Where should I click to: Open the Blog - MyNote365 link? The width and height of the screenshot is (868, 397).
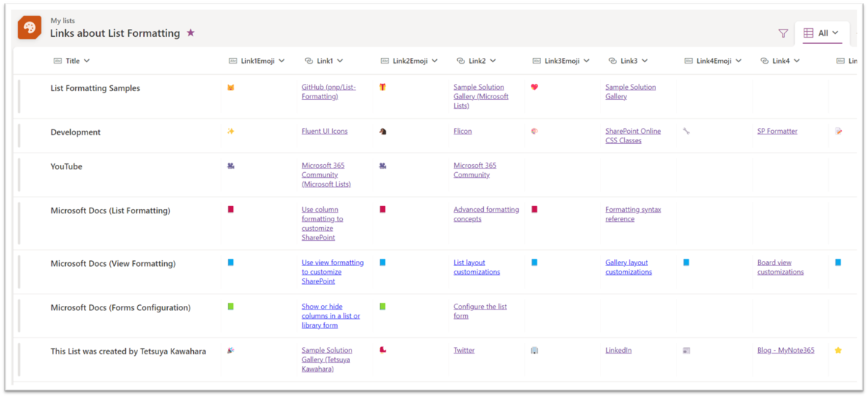[786, 350]
